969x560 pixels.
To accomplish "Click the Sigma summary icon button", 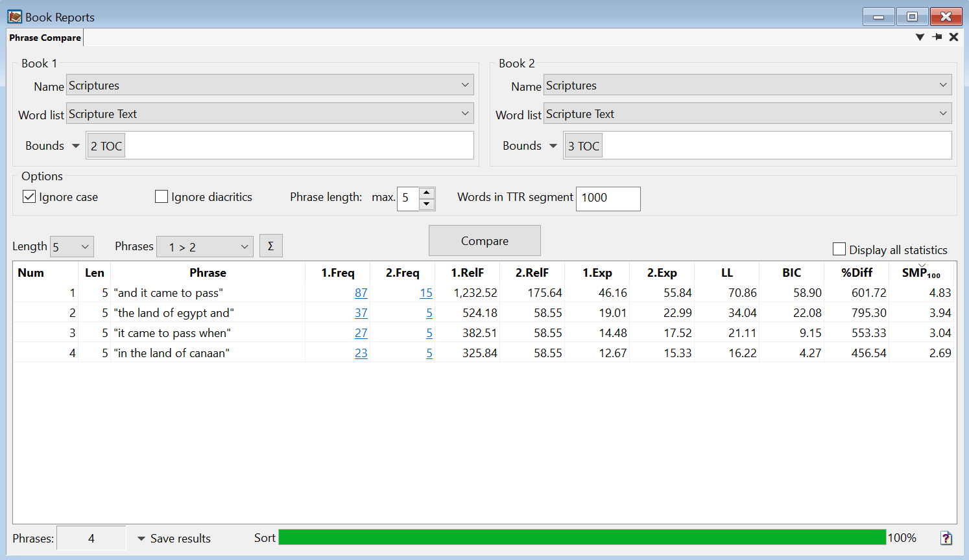I will click(x=270, y=246).
